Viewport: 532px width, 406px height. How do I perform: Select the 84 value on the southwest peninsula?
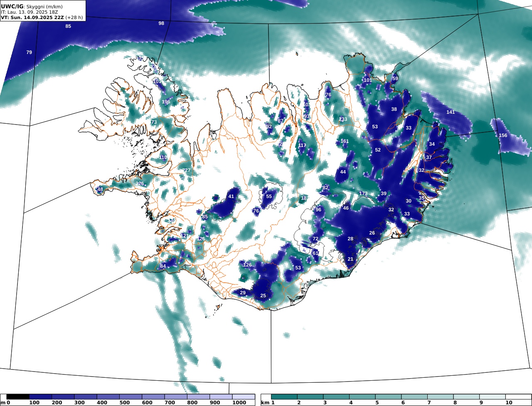click(163, 266)
